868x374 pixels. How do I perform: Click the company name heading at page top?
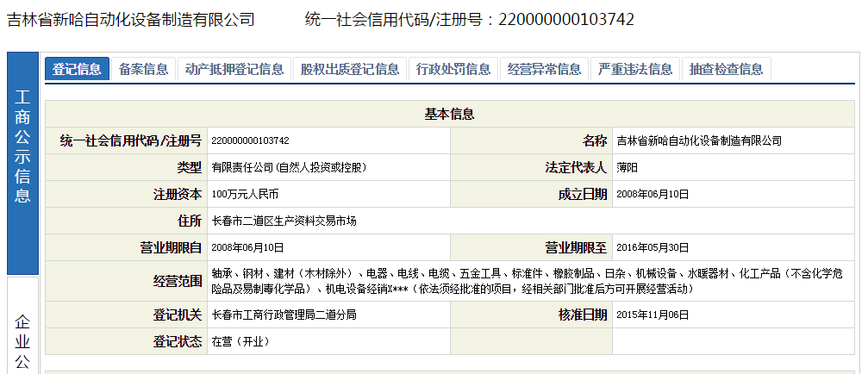click(x=131, y=19)
